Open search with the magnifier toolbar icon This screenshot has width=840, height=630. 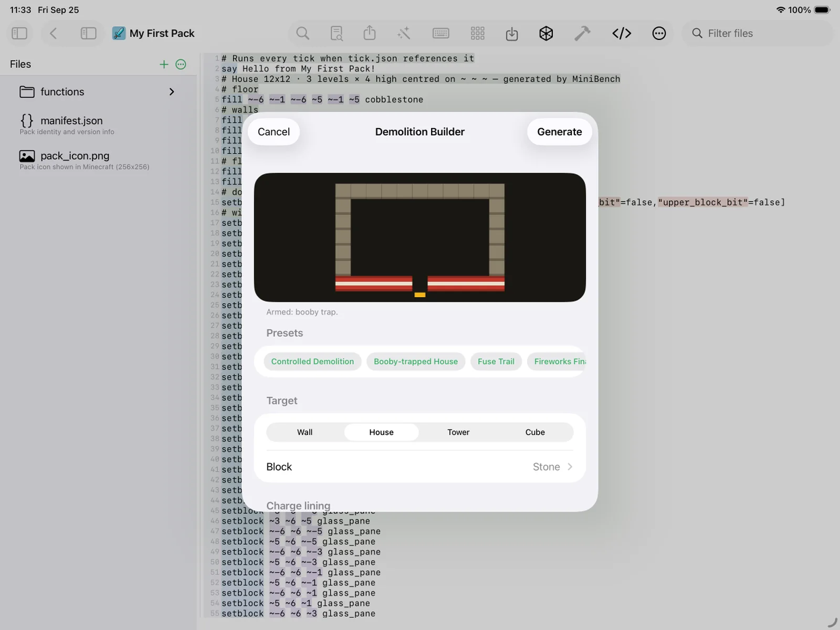pyautogui.click(x=303, y=33)
